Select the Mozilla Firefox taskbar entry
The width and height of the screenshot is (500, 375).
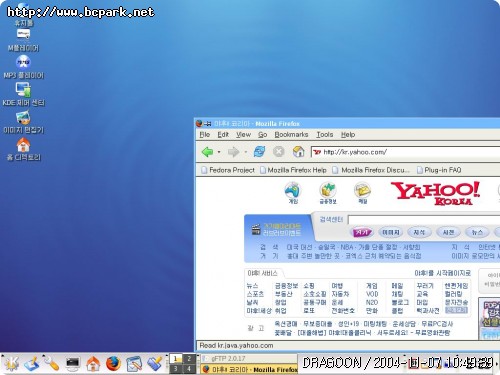pos(249,369)
